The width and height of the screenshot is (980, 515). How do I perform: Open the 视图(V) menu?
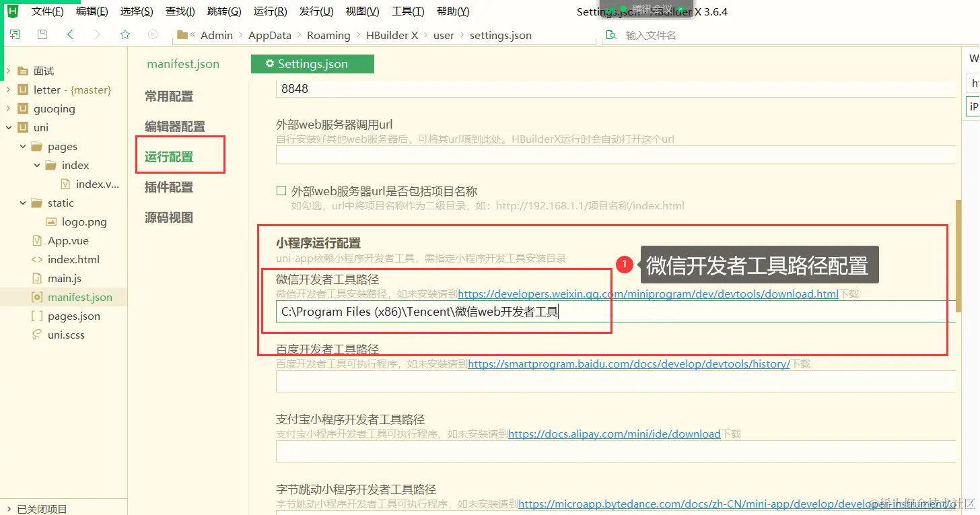coord(362,11)
